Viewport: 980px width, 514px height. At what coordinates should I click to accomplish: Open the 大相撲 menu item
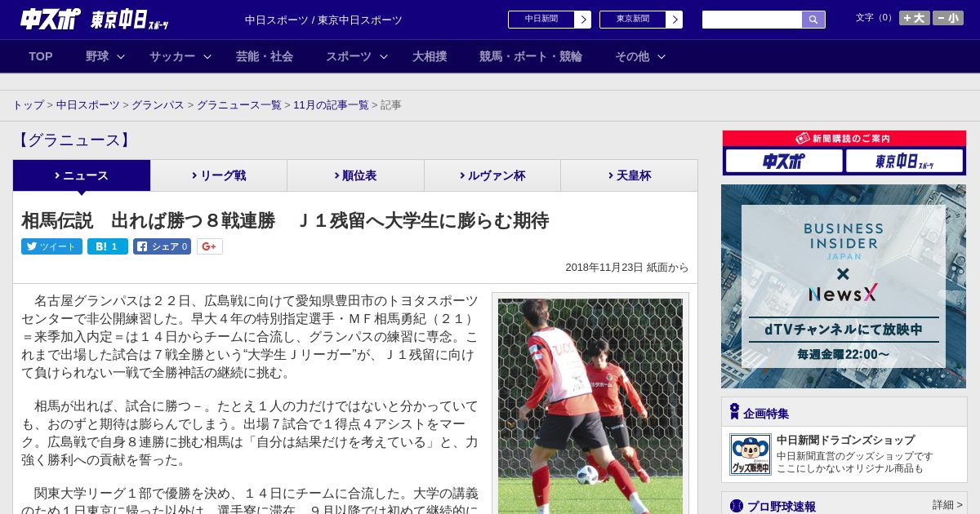(x=430, y=56)
